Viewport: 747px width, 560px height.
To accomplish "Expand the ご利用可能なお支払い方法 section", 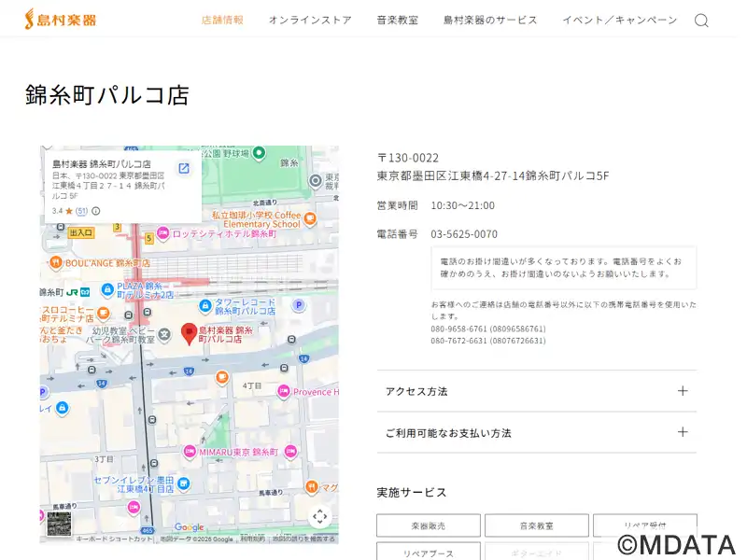I will click(536, 432).
